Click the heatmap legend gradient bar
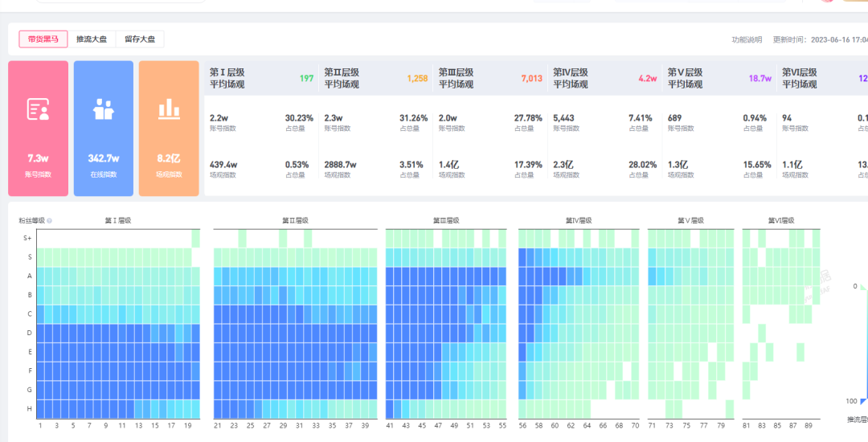The image size is (868, 442). [865, 346]
